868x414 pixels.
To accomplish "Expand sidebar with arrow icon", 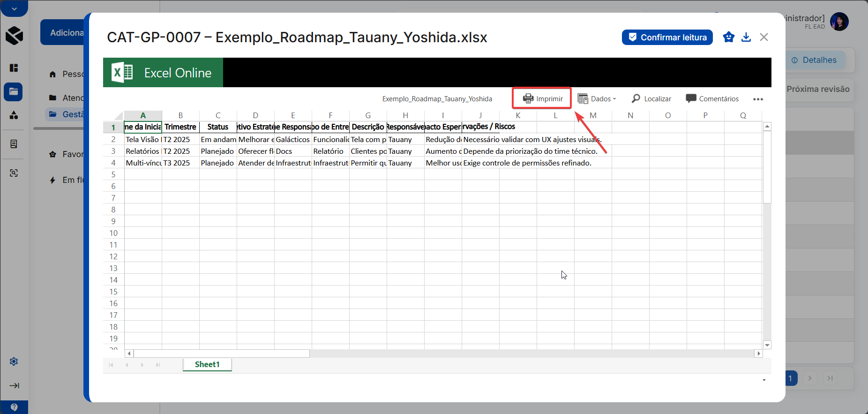I will click(14, 385).
